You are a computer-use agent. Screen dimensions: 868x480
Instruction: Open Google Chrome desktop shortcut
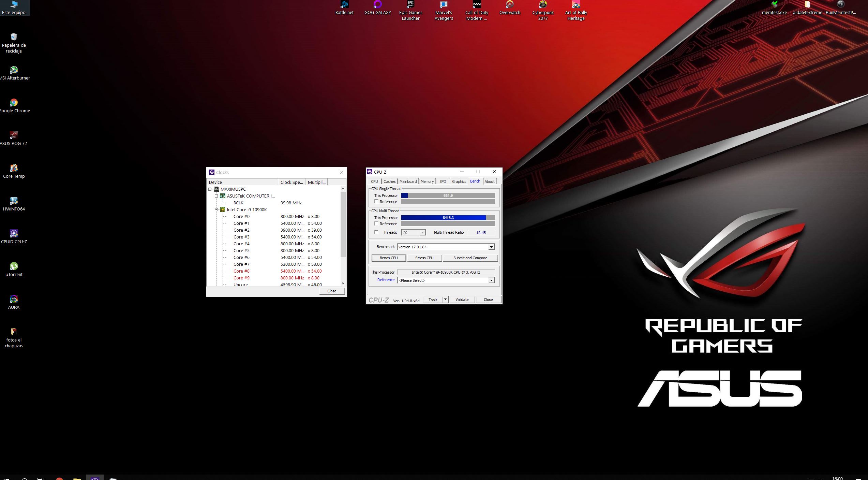point(14,106)
